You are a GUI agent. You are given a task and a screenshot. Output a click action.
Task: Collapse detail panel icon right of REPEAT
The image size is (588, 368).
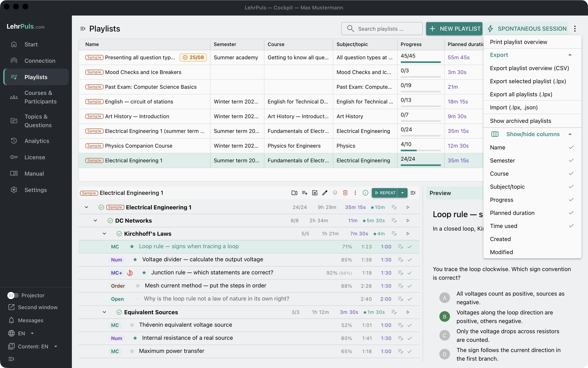click(x=413, y=193)
